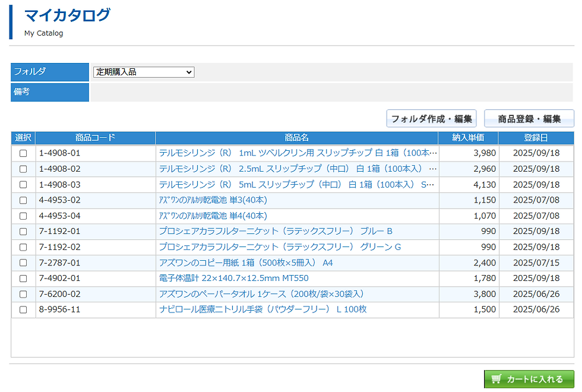582x392 pixels.
Task: Click the 商品コード column header
Action: (x=96, y=138)
